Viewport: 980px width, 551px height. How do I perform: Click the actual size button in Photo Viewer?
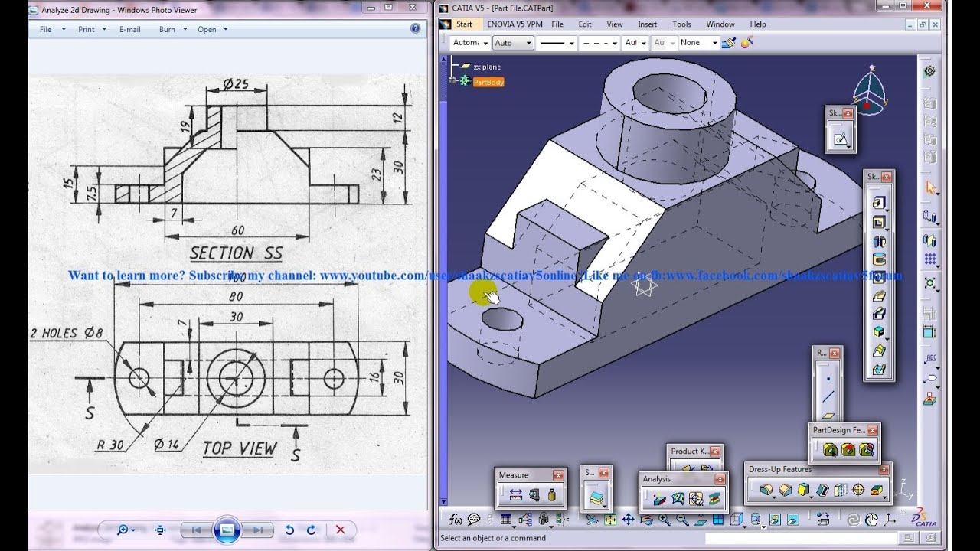[160, 530]
